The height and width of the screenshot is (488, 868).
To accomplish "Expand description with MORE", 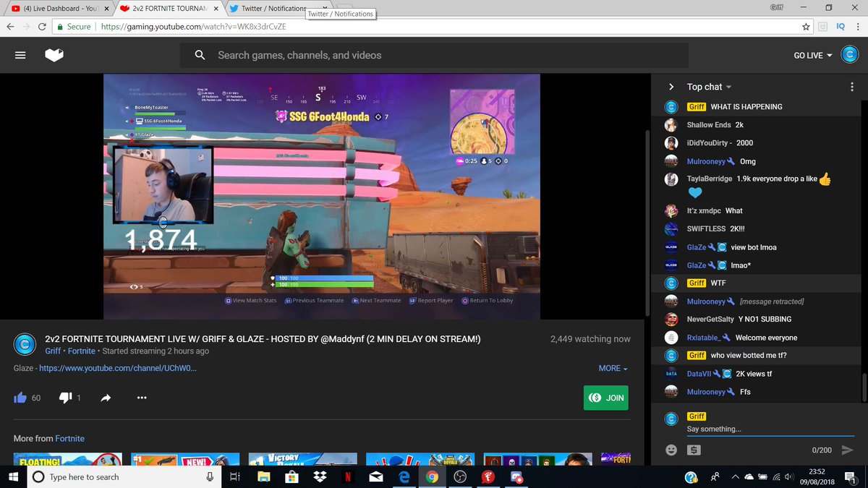I will coord(613,368).
